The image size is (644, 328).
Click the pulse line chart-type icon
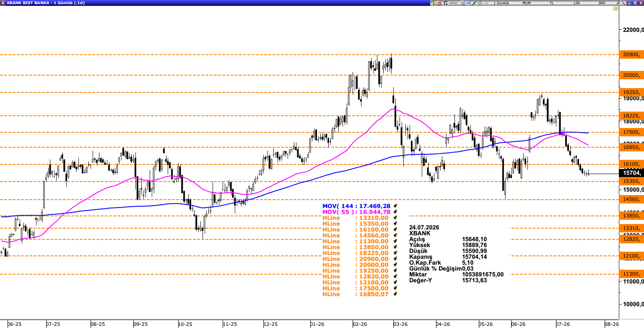486,3
